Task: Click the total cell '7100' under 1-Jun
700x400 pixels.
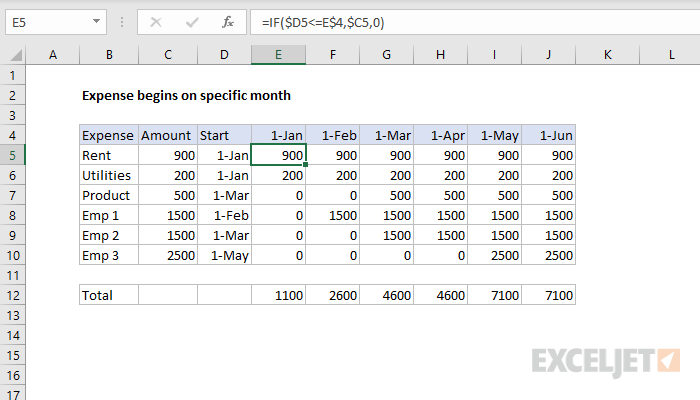Action: coord(548,295)
